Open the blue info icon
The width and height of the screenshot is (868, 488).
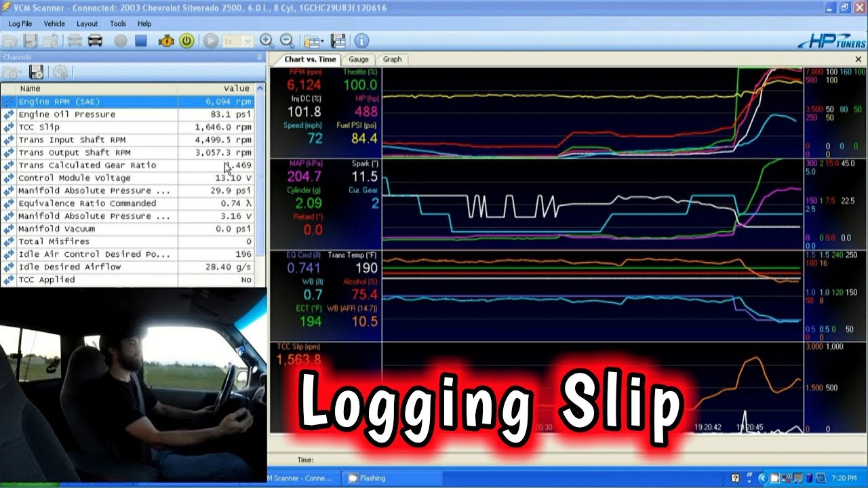(x=361, y=41)
